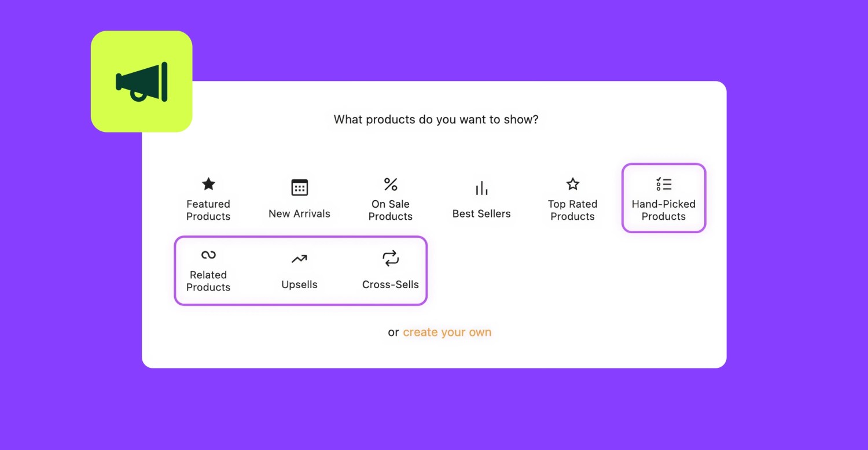Select the On Sale Products option
The height and width of the screenshot is (450, 868).
tap(391, 200)
